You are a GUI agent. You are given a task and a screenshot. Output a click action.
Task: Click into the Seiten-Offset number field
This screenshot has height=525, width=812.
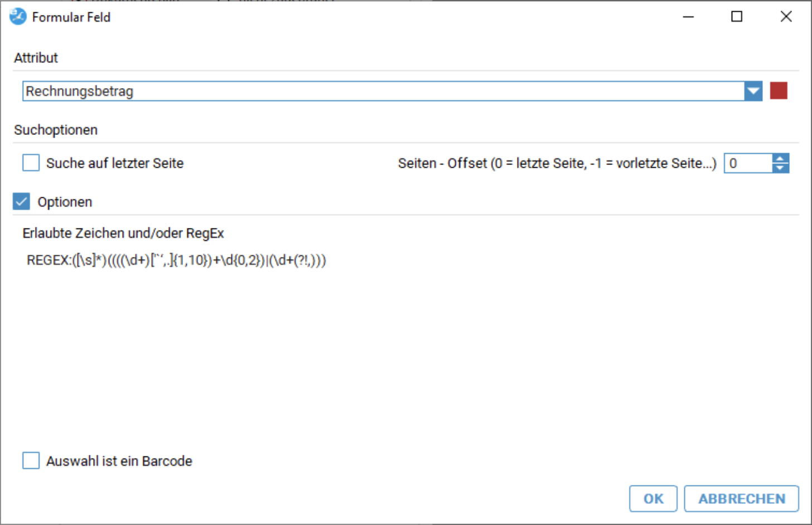748,163
